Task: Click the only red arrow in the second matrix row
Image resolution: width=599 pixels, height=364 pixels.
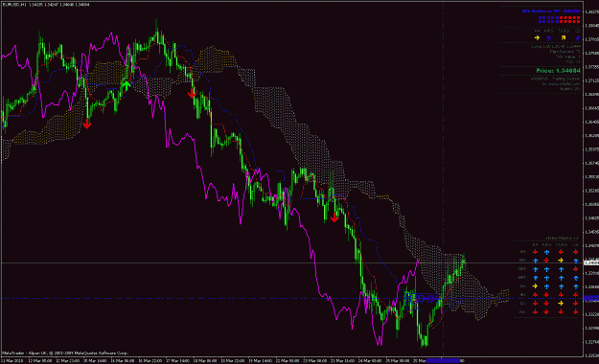Action: pyautogui.click(x=546, y=261)
